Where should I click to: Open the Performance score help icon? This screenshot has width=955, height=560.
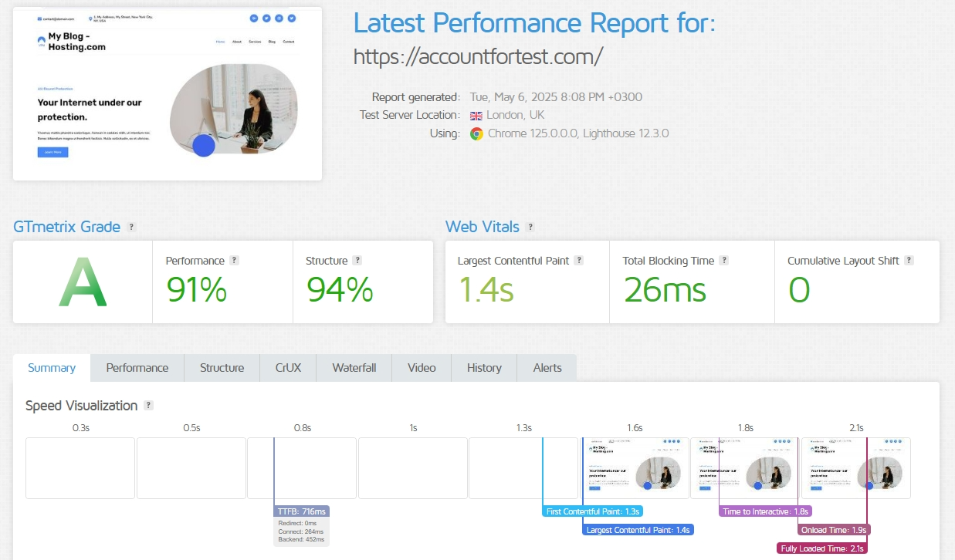[x=235, y=261]
